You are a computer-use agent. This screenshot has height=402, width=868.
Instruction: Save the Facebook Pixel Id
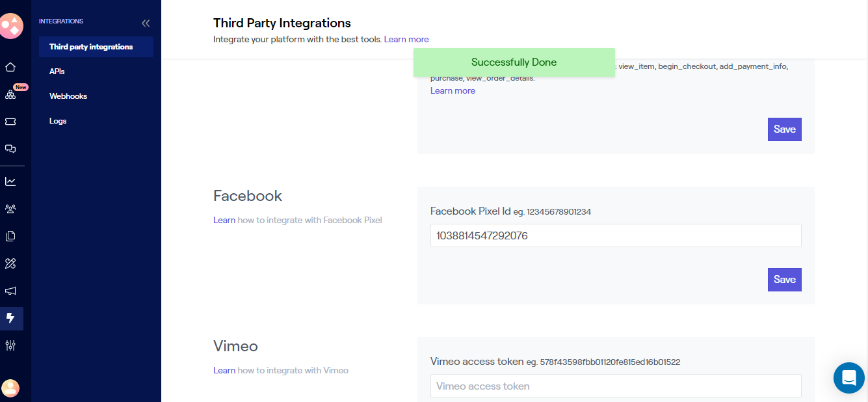[784, 279]
